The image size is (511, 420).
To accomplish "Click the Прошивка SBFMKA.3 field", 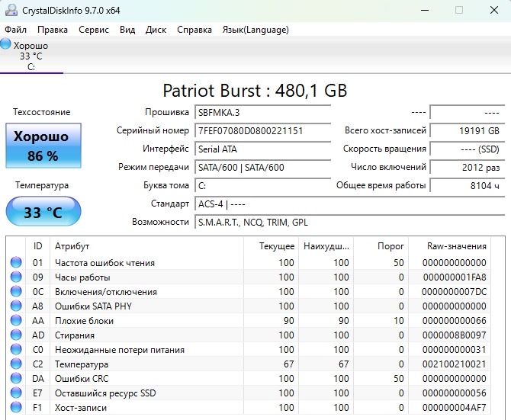I will pyautogui.click(x=262, y=113).
